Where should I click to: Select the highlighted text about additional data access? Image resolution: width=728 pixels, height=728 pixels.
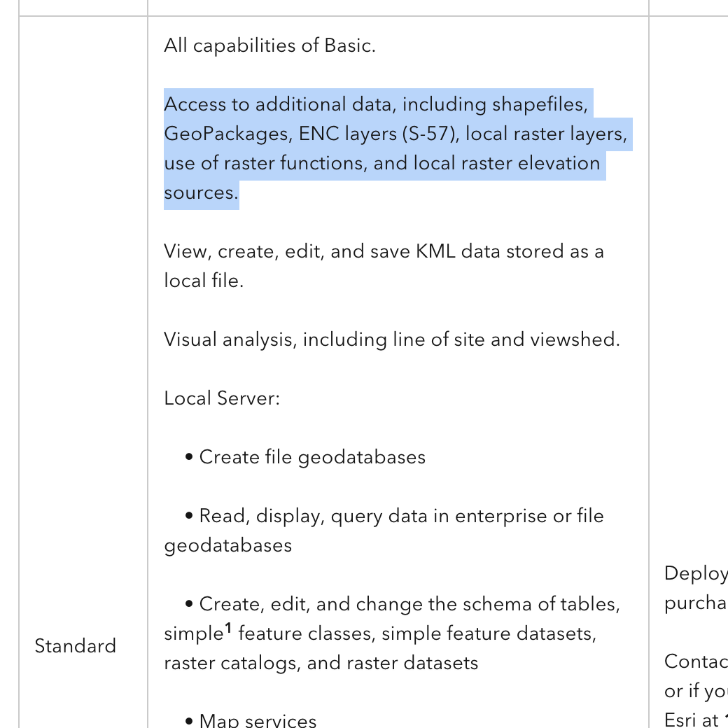click(x=395, y=148)
